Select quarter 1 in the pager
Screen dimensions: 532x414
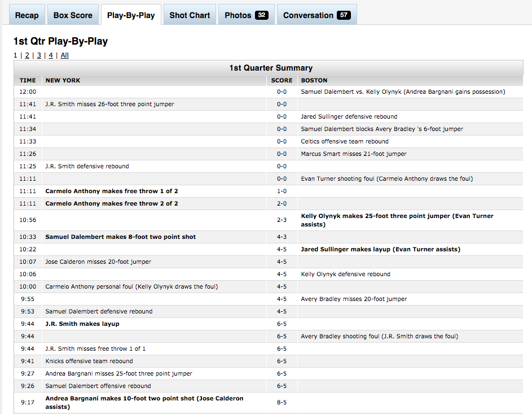[15, 55]
